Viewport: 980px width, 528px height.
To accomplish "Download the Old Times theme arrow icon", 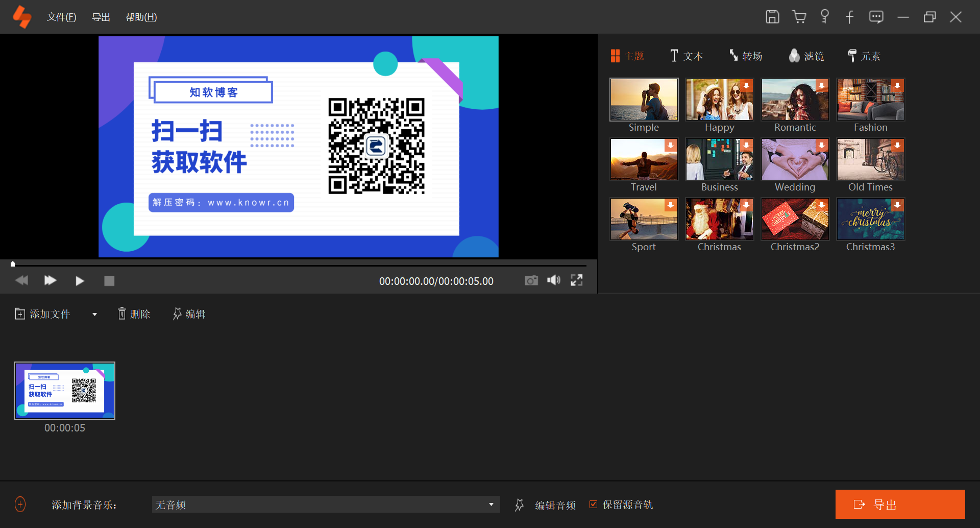I will [x=897, y=146].
